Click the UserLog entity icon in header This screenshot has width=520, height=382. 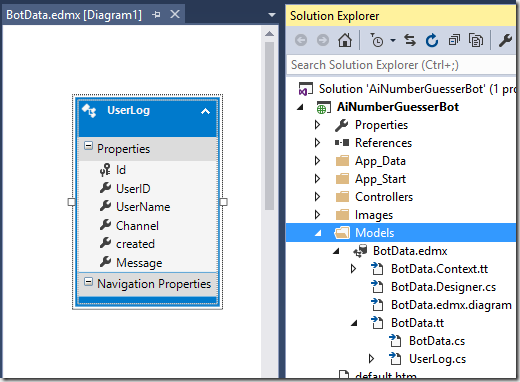[89, 111]
